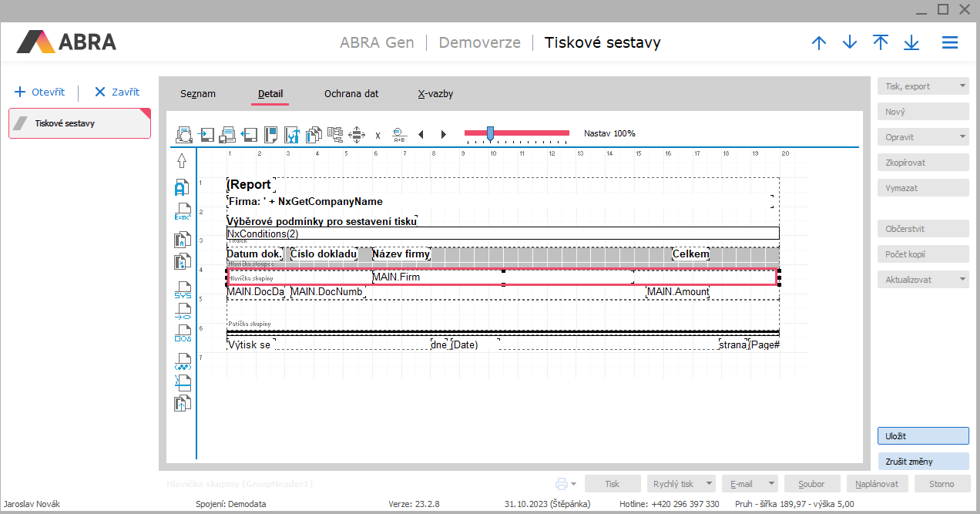Select the MAIN.DocNumb field
980x514 pixels.
[327, 292]
